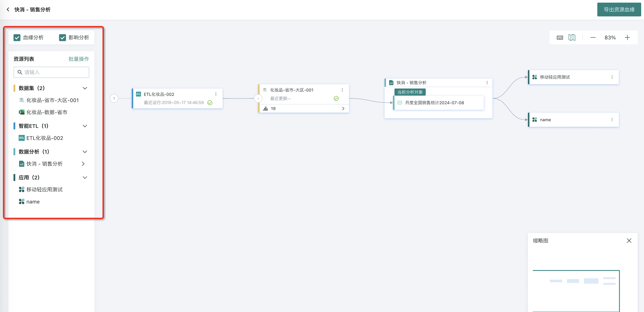644x312 pixels.
Task: Click app icon beside 移动轻应用测试 list item
Action: (22, 189)
